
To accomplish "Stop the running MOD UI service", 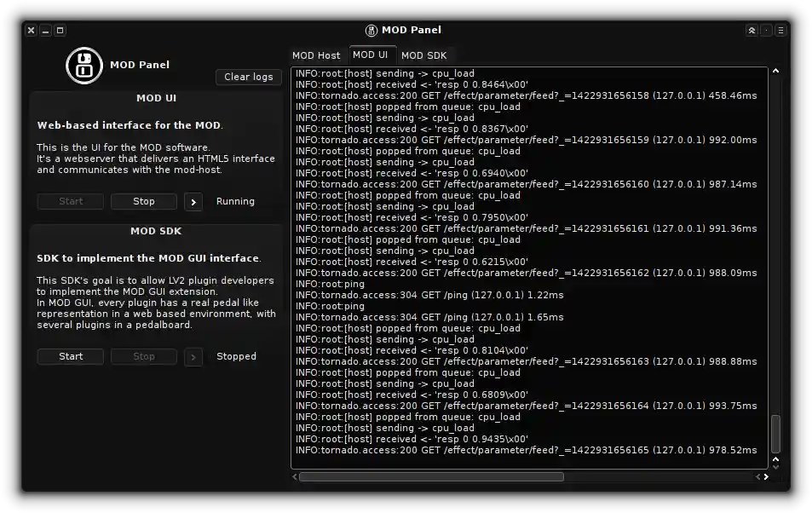I will point(143,201).
